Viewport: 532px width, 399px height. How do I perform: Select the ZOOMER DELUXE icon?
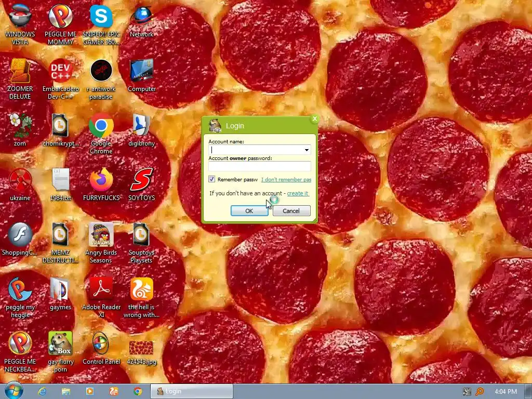20,79
